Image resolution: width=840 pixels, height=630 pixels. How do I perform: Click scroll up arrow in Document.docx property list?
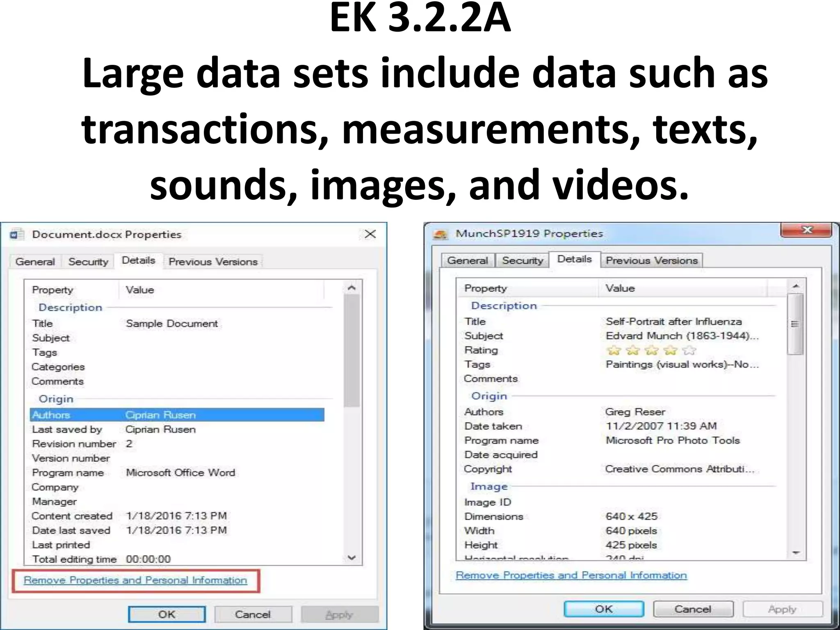352,288
